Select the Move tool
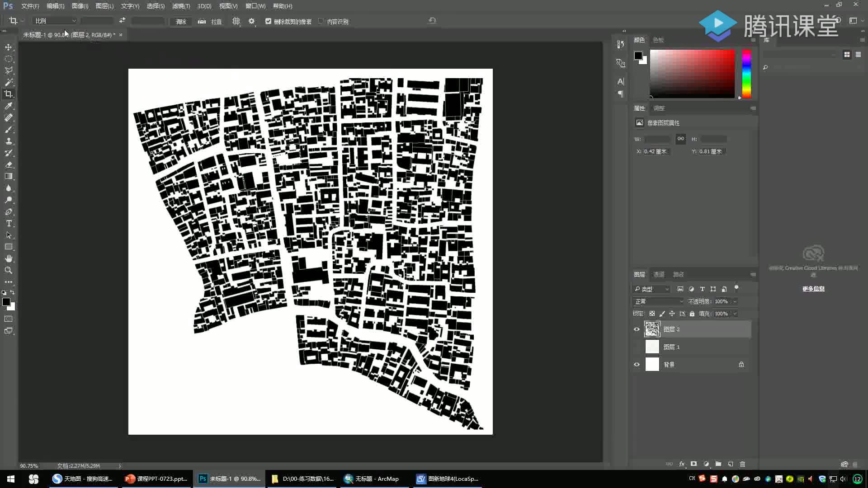 tap(9, 47)
